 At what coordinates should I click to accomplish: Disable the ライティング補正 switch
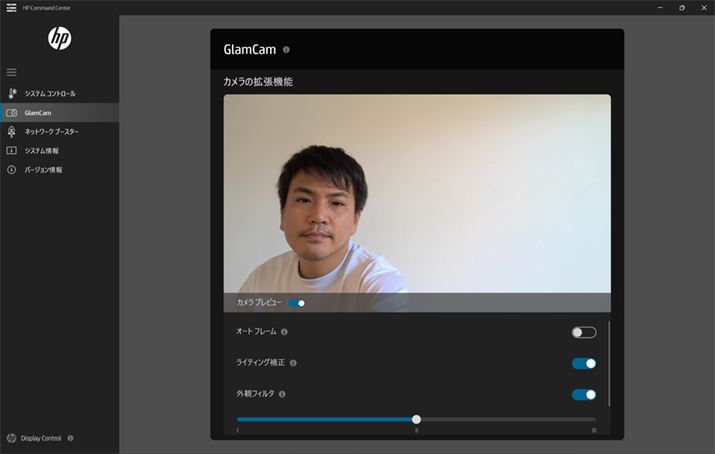(x=583, y=363)
